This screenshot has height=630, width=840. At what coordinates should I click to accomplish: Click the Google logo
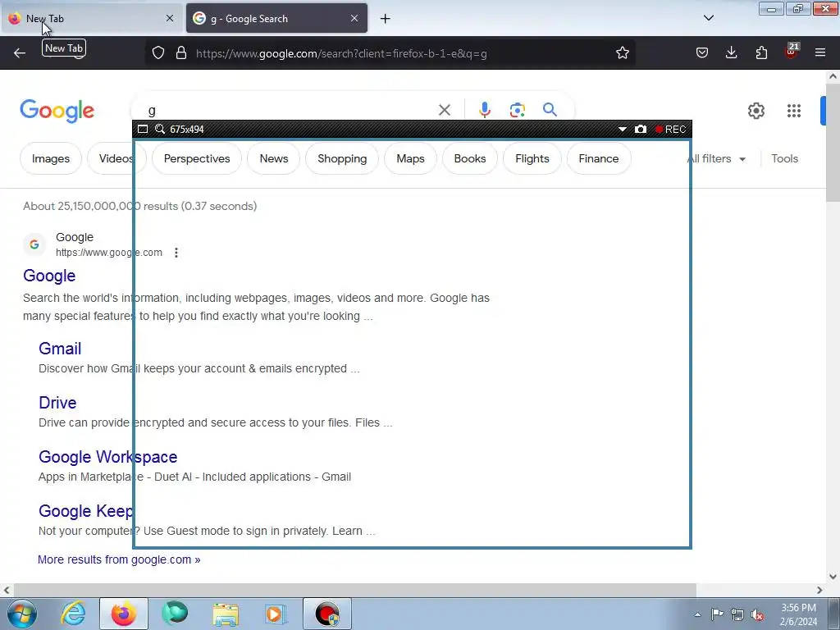coord(57,111)
